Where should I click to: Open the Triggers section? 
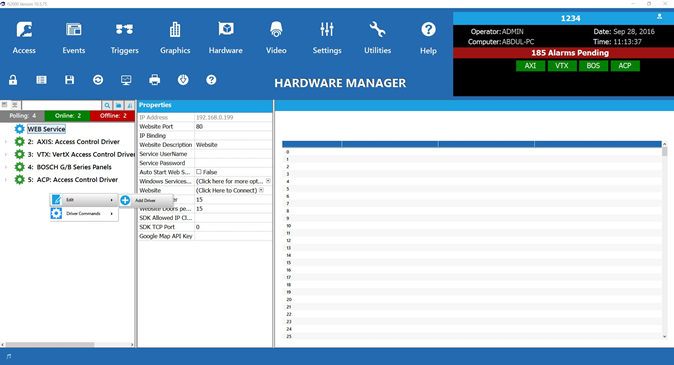(x=124, y=38)
